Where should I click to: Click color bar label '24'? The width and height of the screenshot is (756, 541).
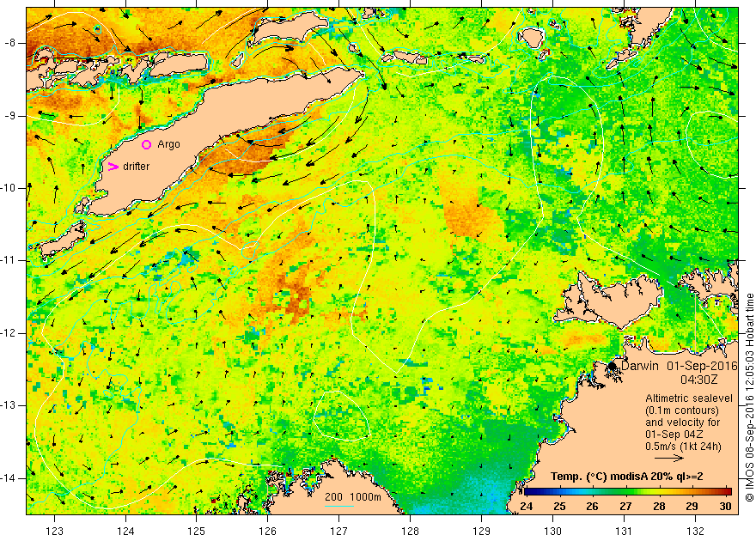click(x=527, y=507)
